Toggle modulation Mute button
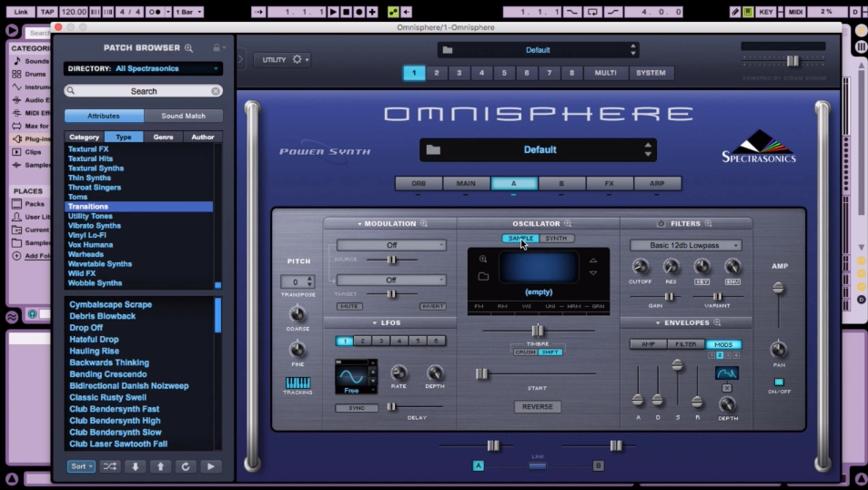 [x=349, y=306]
